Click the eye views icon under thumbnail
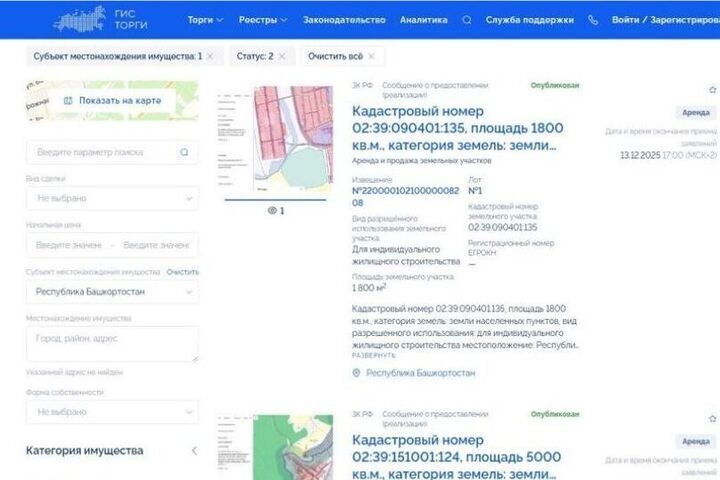The image size is (720, 480). coord(271,211)
